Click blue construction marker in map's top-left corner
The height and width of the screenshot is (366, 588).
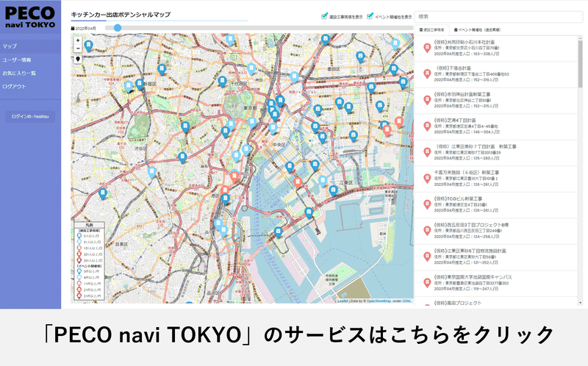click(88, 46)
